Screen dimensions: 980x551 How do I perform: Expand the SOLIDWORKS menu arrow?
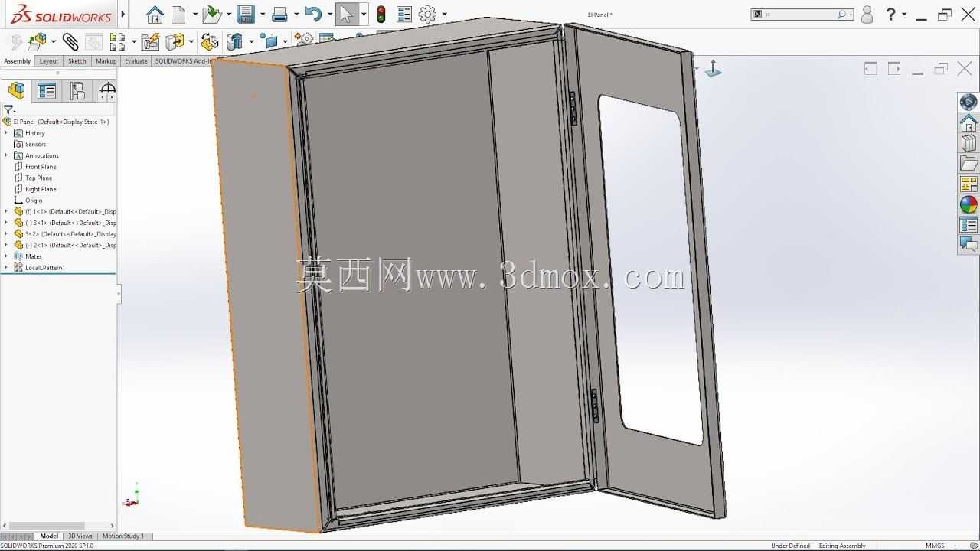tap(123, 14)
